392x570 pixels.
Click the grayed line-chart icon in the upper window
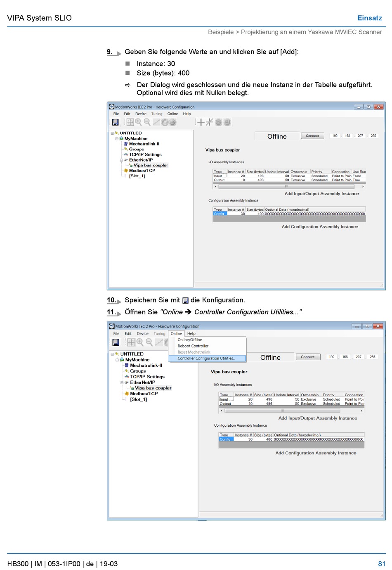156,122
